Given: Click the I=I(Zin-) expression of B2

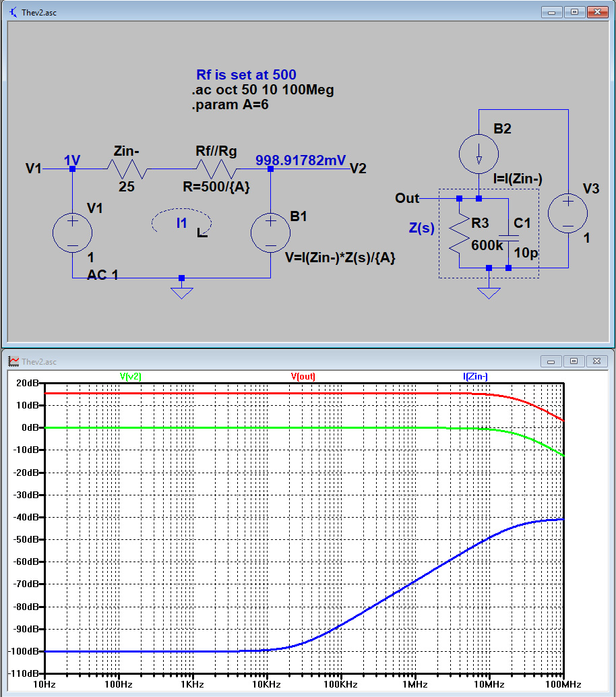Looking at the screenshot, I should click(518, 179).
